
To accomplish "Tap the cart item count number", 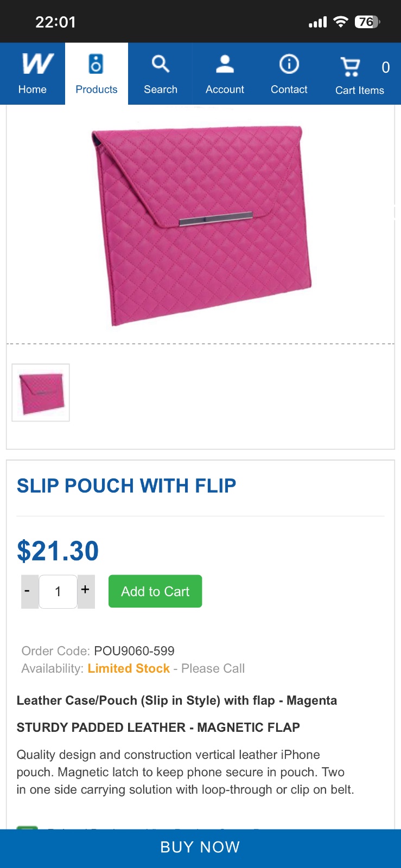I will [385, 67].
